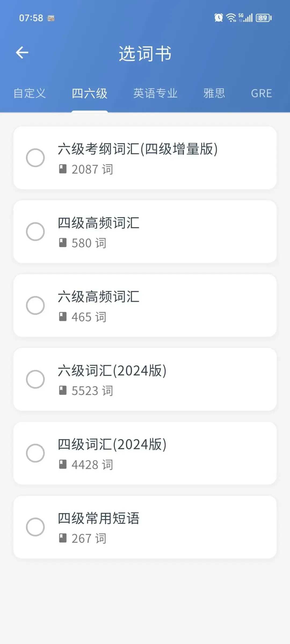
Task: Select radio button for 四级高频词汇
Action: pos(35,231)
